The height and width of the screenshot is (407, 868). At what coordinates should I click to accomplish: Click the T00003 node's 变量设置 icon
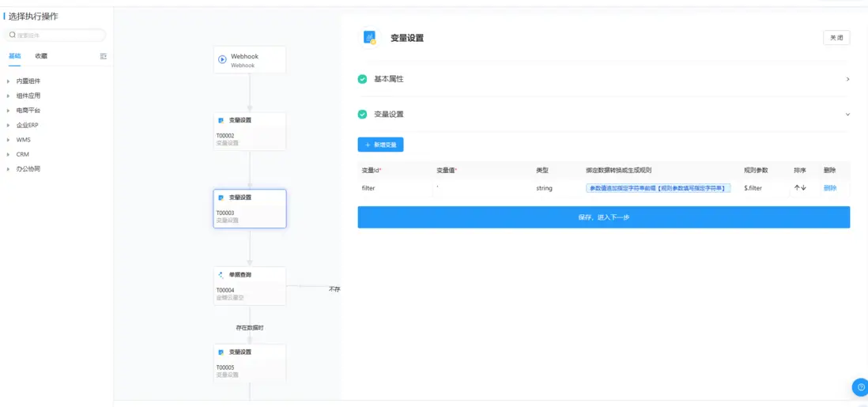pyautogui.click(x=221, y=197)
